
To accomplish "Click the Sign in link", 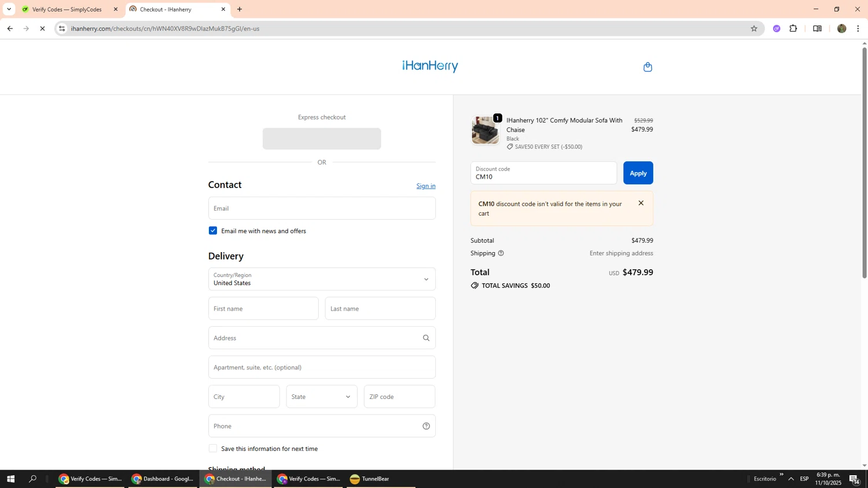I will click(426, 186).
